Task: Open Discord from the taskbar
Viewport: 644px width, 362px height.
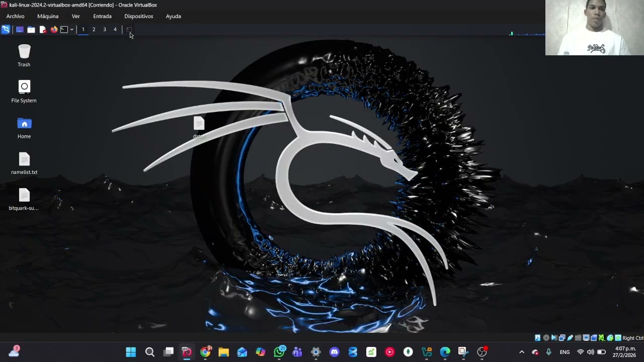Action: click(x=334, y=352)
